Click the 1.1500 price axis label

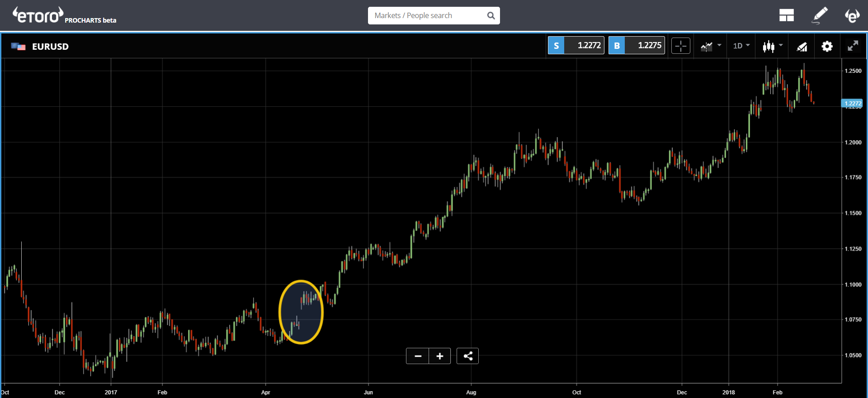(x=853, y=213)
